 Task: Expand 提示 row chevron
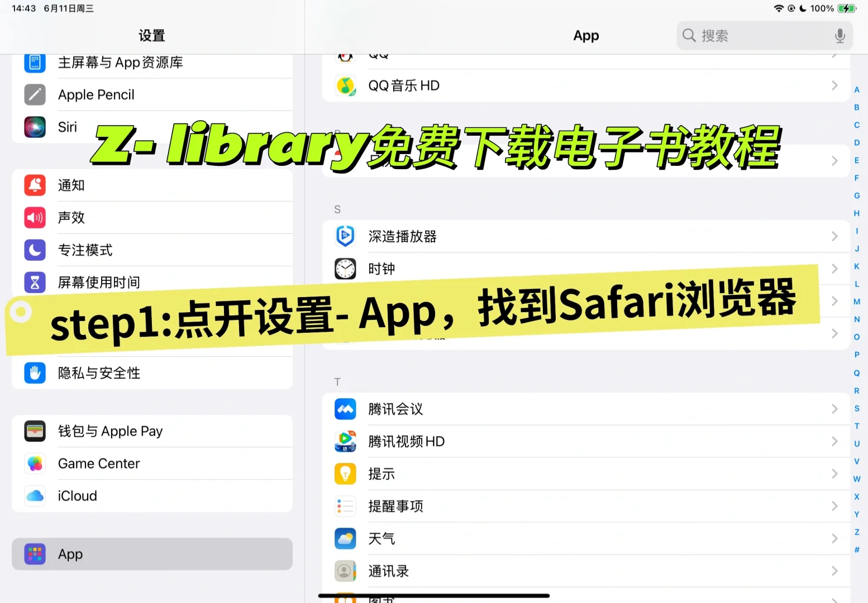(834, 474)
